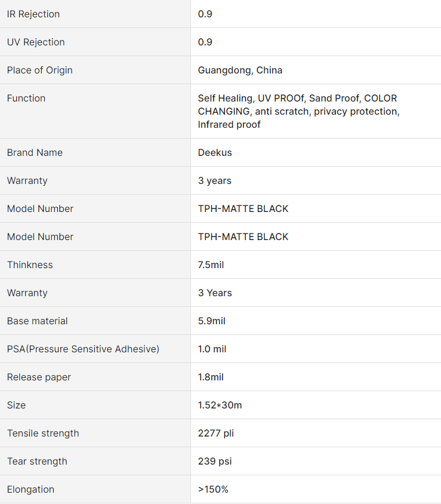The height and width of the screenshot is (504, 441).
Task: Click the 3 Years capitalized warranty value
Action: coord(215,293)
